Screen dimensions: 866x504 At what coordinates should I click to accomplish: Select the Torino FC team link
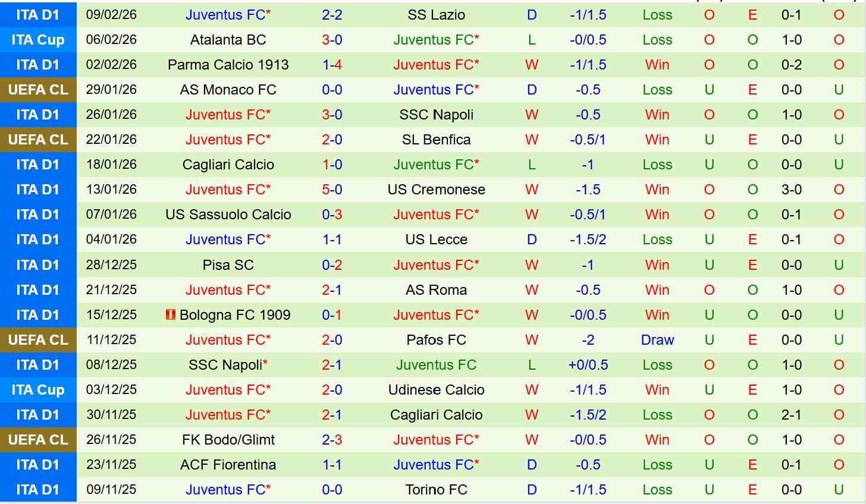point(436,490)
